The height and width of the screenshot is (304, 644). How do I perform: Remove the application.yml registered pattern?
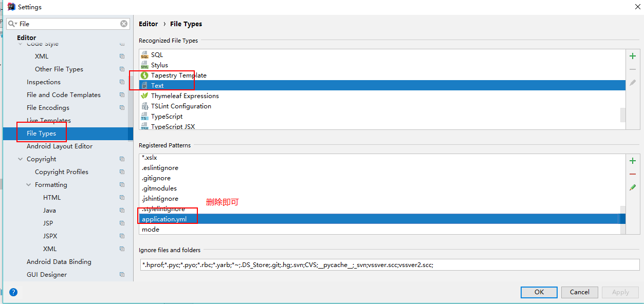pos(633,174)
